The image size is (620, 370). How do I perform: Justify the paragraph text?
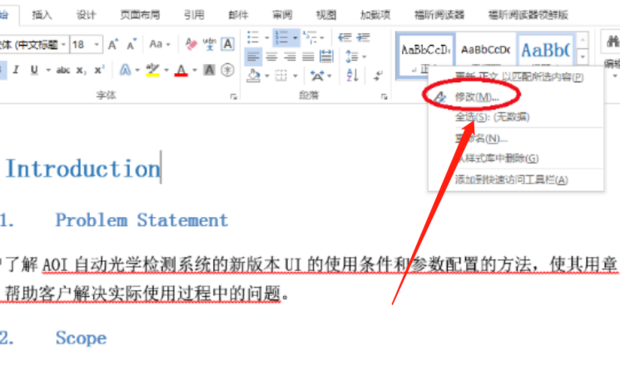point(308,57)
